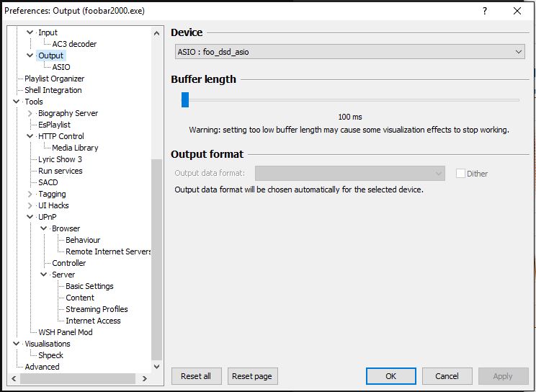Select Content under Server
The width and height of the screenshot is (536, 392).
tap(80, 298)
